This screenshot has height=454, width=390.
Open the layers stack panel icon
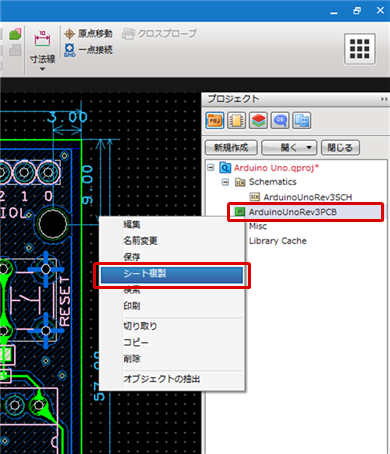pyautogui.click(x=258, y=120)
